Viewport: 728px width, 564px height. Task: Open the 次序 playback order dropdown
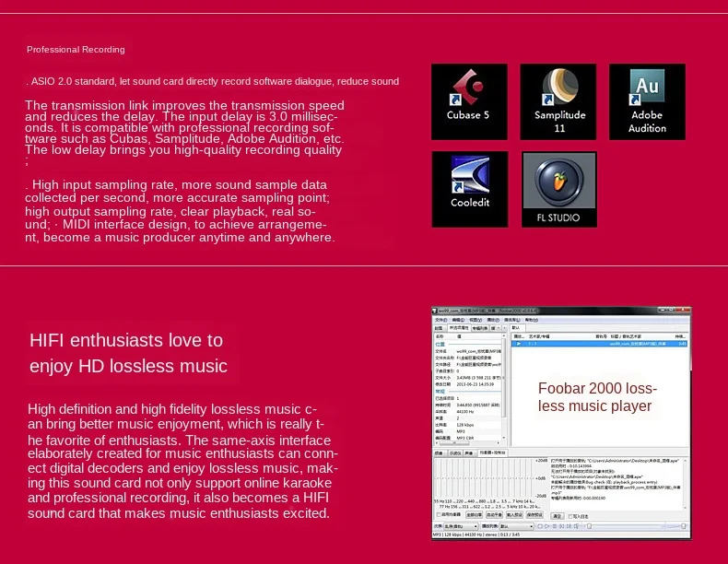click(x=461, y=526)
